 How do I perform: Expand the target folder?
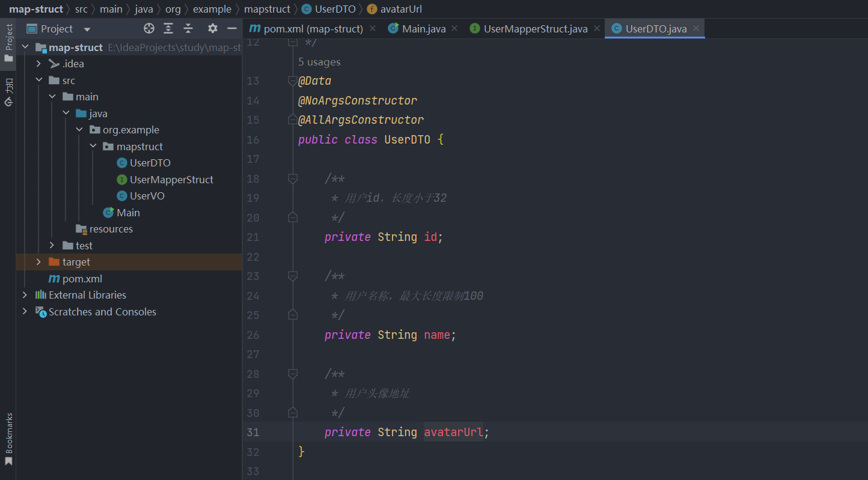coord(38,262)
